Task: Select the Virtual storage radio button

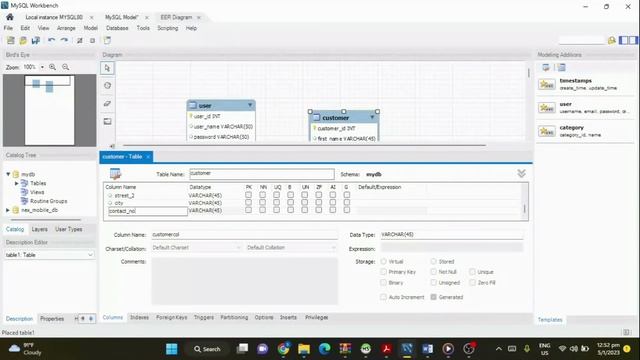Action: point(384,261)
